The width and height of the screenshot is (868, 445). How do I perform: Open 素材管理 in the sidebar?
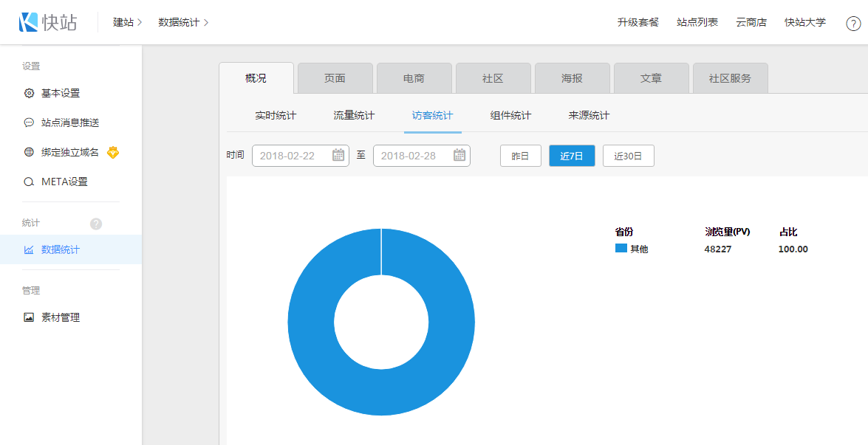60,317
